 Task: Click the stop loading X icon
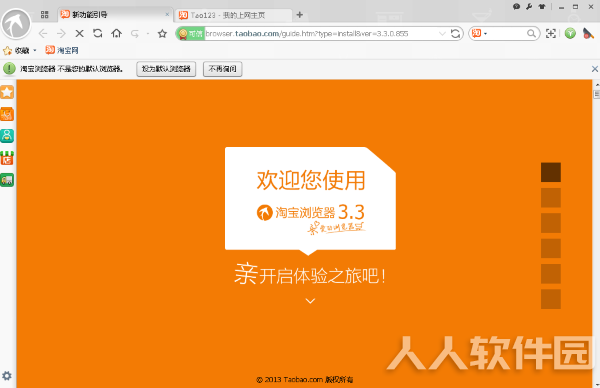click(80, 34)
